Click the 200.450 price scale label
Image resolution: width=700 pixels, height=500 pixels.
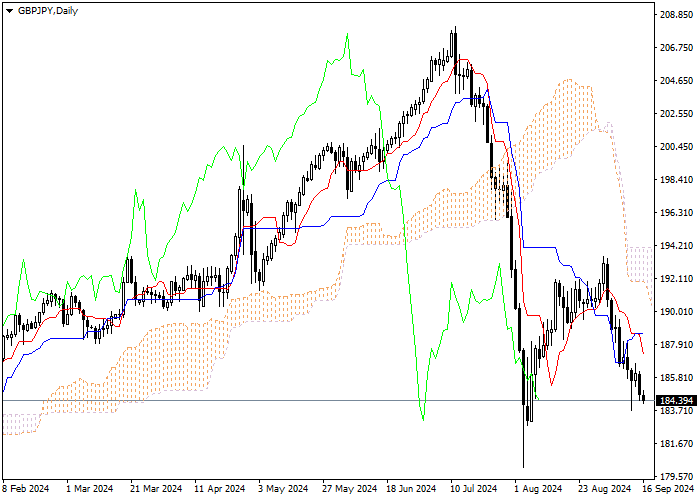(676, 147)
